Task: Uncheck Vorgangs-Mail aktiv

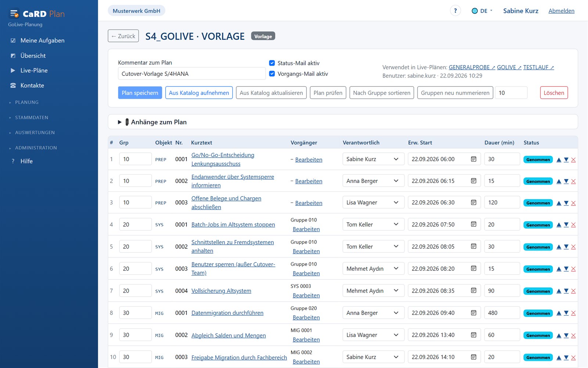Action: (272, 74)
